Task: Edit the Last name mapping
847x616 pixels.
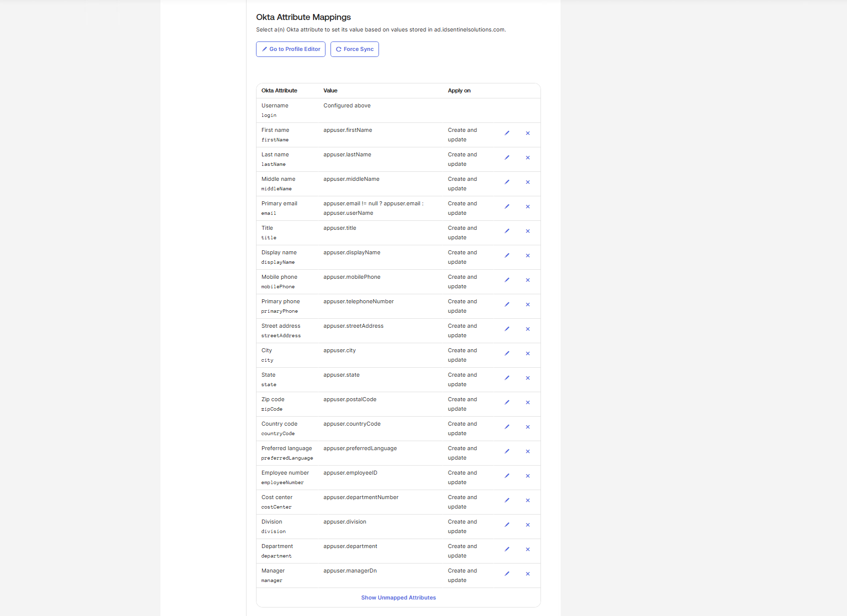Action: click(x=507, y=157)
